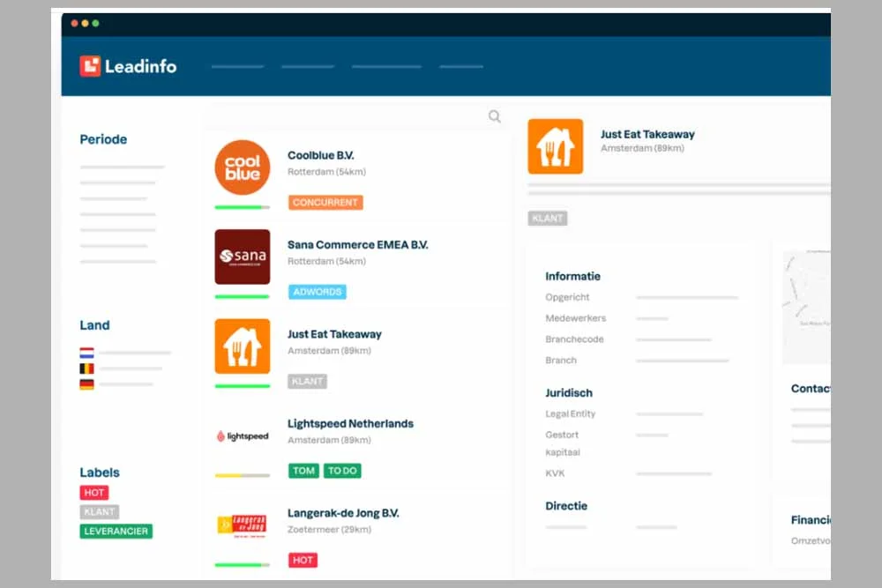Click the search magnifier icon
Viewport: 882px width, 588px height.
tap(495, 116)
